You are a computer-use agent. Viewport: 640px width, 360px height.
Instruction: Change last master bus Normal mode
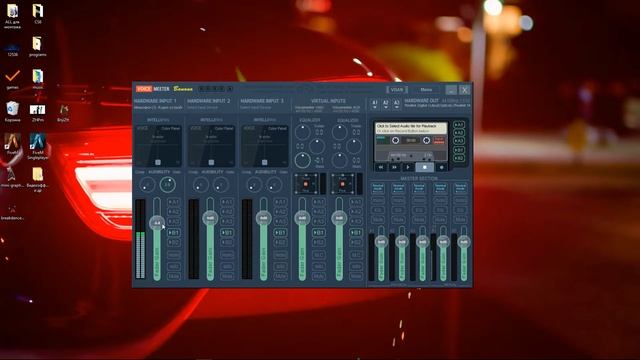coord(460,188)
